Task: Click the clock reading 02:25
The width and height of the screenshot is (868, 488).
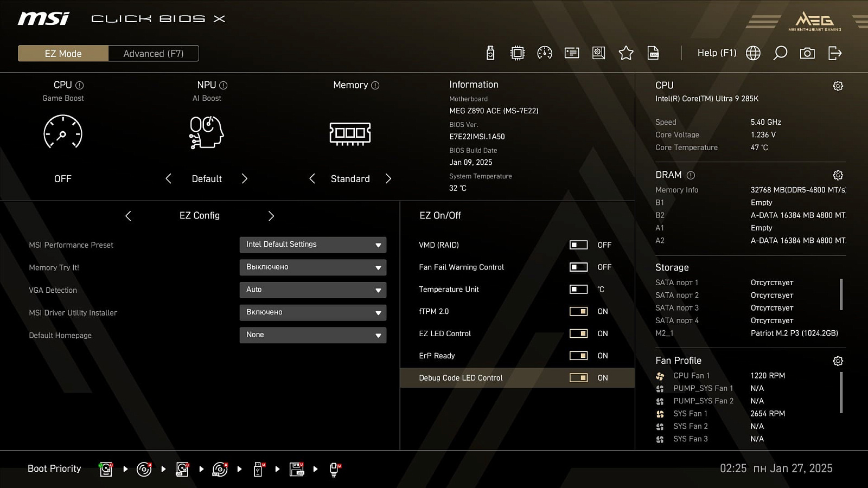Action: pos(733,468)
